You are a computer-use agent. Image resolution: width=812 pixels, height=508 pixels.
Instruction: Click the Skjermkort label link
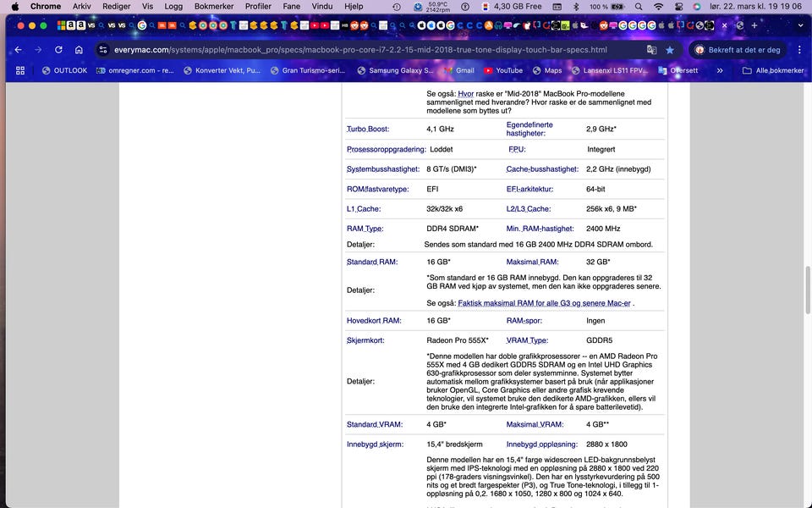365,340
